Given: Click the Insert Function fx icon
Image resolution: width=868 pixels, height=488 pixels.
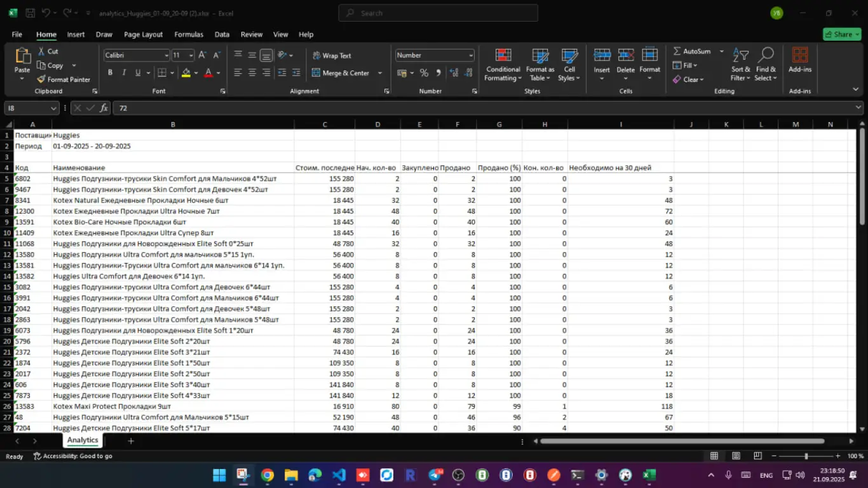Looking at the screenshot, I should tap(104, 108).
